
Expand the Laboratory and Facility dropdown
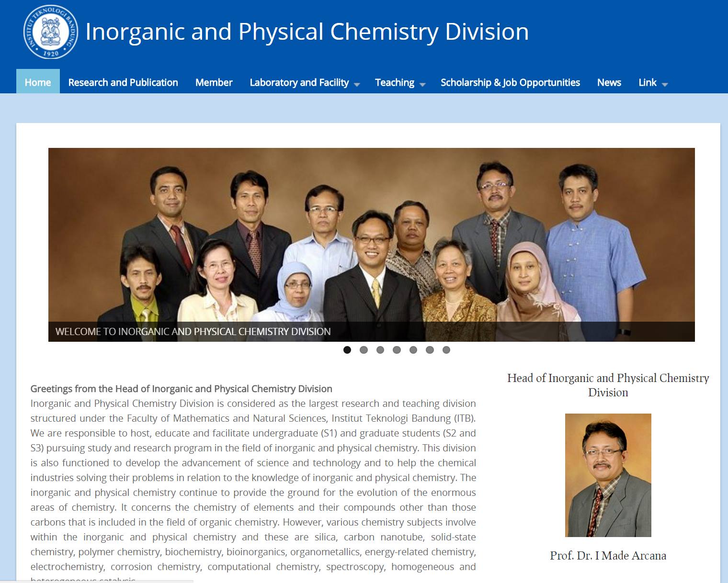click(305, 82)
